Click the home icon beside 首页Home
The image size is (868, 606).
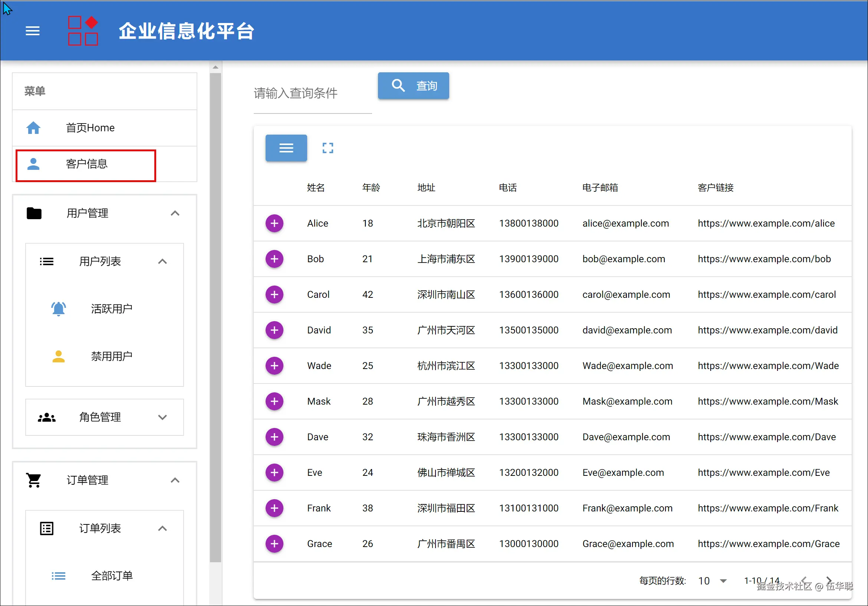coord(33,128)
